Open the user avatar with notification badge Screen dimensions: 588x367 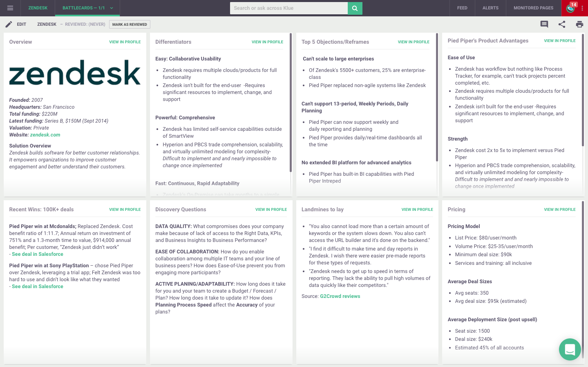(x=570, y=8)
